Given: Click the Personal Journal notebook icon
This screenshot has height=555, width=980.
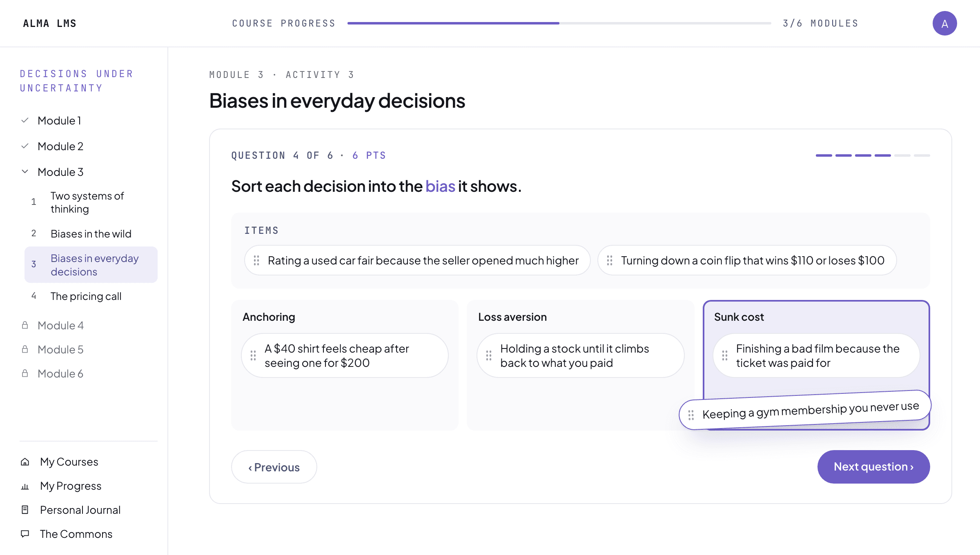Looking at the screenshot, I should [25, 510].
